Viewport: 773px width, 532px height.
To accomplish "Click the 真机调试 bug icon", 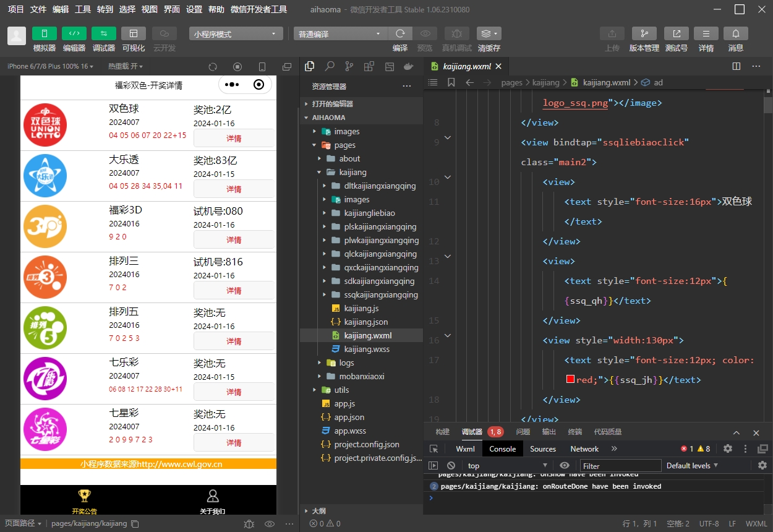I will pyautogui.click(x=456, y=33).
